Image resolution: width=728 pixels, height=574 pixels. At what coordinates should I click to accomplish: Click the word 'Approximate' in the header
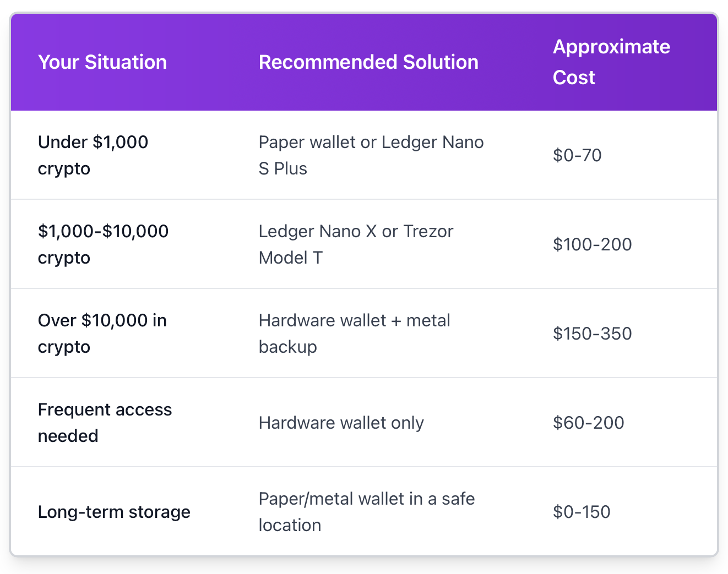611,47
